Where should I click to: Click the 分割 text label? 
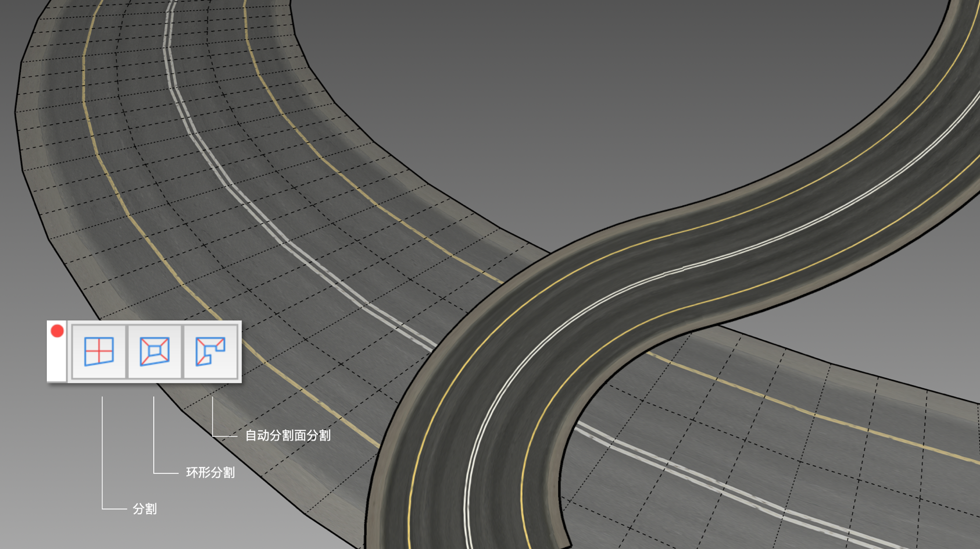point(144,509)
